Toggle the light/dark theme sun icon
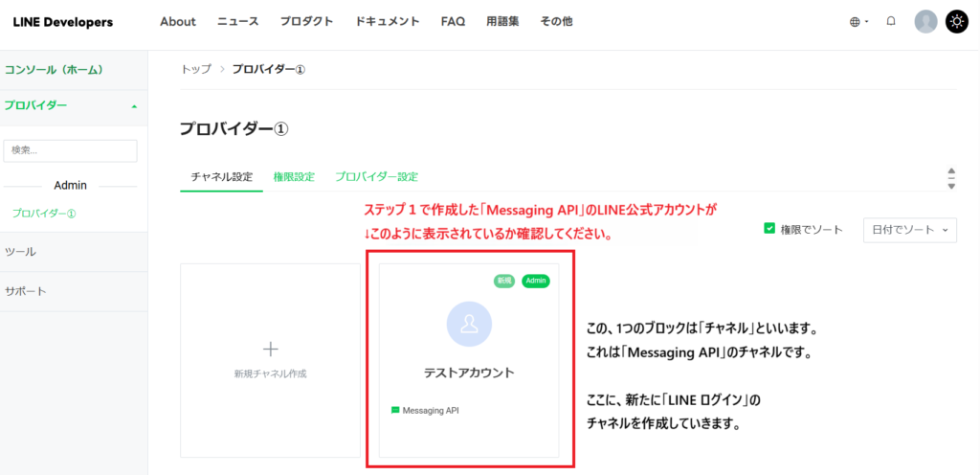 (x=957, y=21)
